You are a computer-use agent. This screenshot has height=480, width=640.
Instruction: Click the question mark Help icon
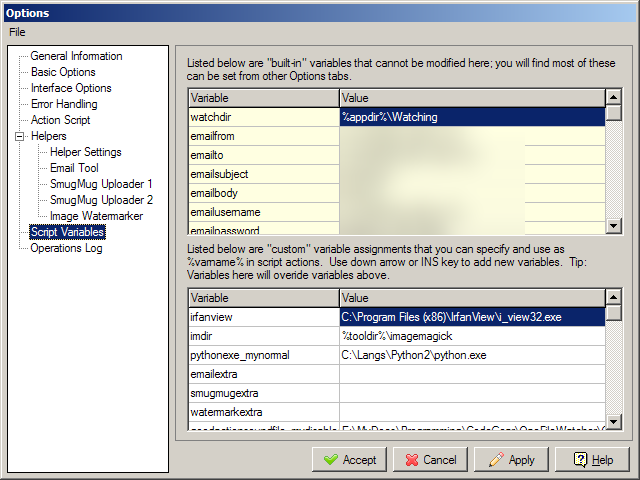[580, 460]
